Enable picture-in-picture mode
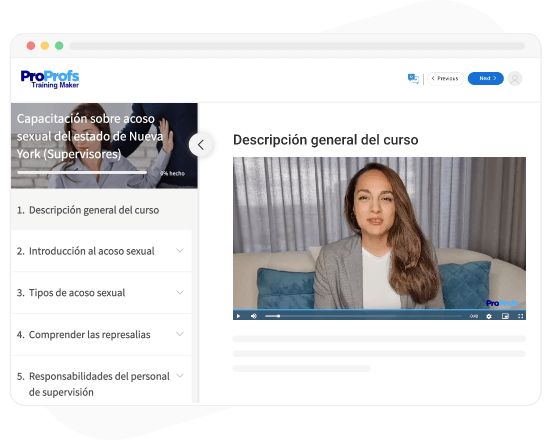The height and width of the screenshot is (442, 551). coord(505,316)
